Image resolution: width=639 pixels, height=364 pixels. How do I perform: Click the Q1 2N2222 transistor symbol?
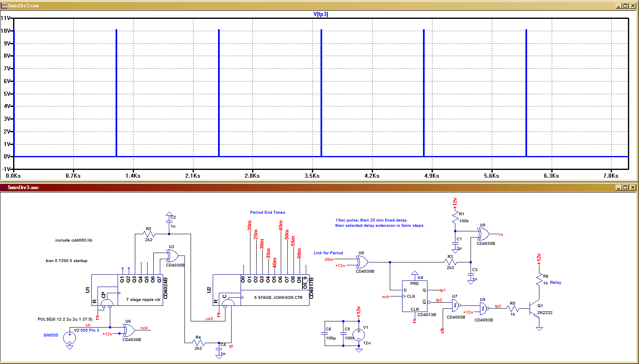[x=534, y=308]
